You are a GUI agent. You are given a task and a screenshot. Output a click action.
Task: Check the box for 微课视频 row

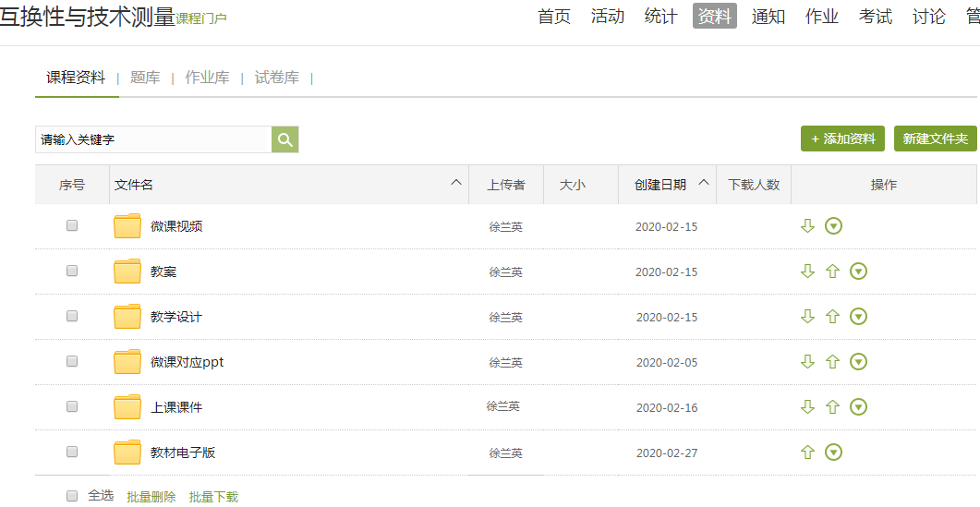(x=72, y=225)
